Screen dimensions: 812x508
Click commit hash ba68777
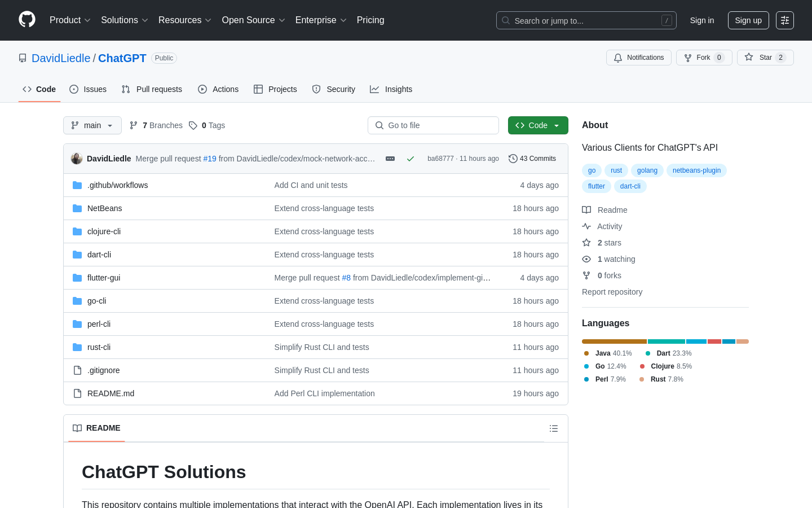[440, 159]
